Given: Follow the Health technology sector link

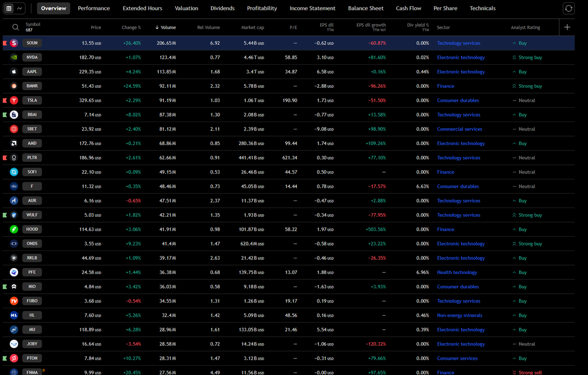Looking at the screenshot, I should (457, 273).
